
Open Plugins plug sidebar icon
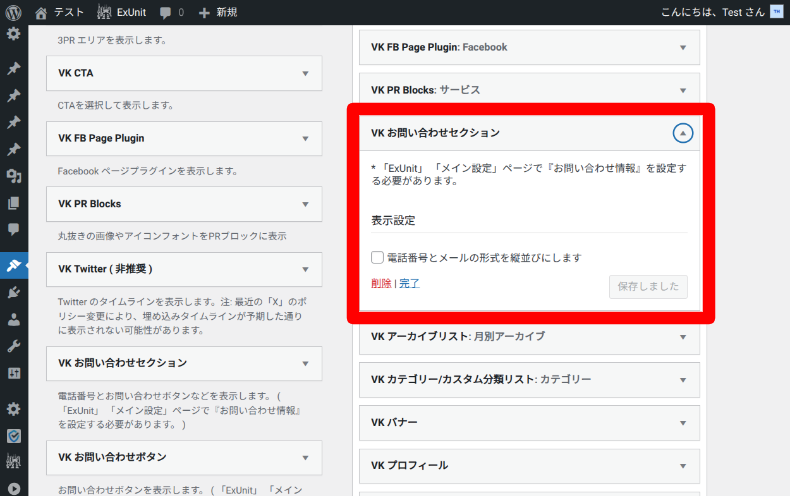(14, 292)
